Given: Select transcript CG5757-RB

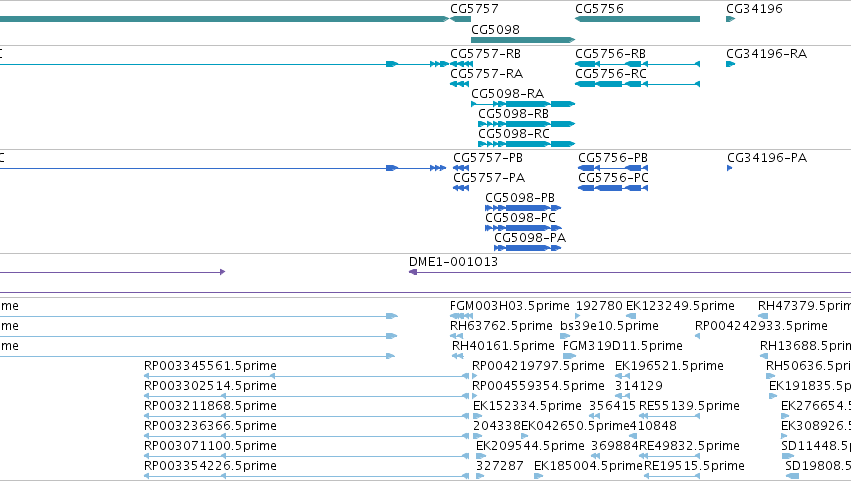Looking at the screenshot, I should 485,54.
